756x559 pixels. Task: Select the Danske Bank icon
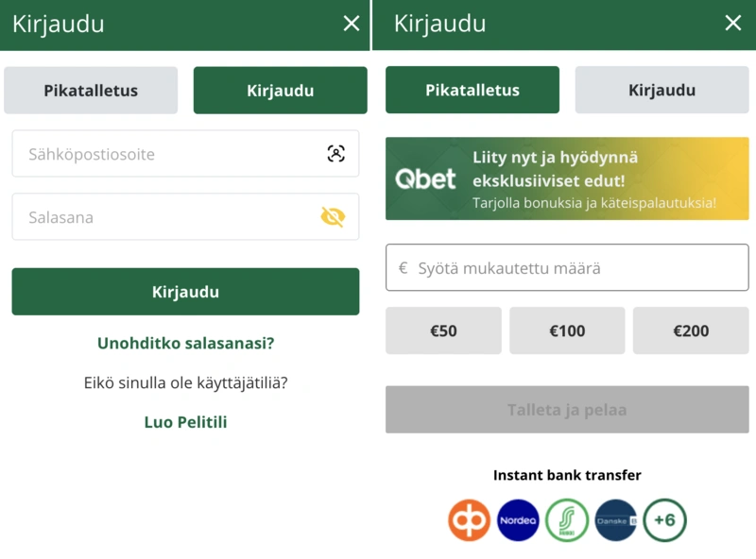click(615, 520)
